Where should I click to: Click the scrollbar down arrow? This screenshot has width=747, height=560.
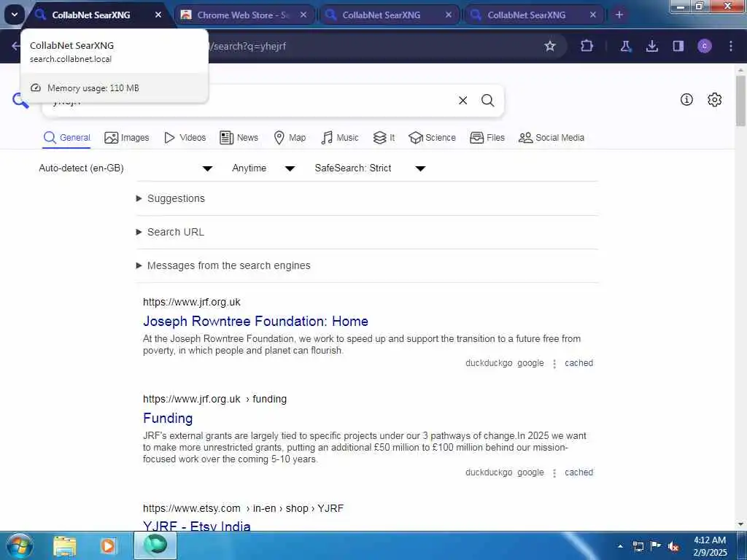point(740,524)
